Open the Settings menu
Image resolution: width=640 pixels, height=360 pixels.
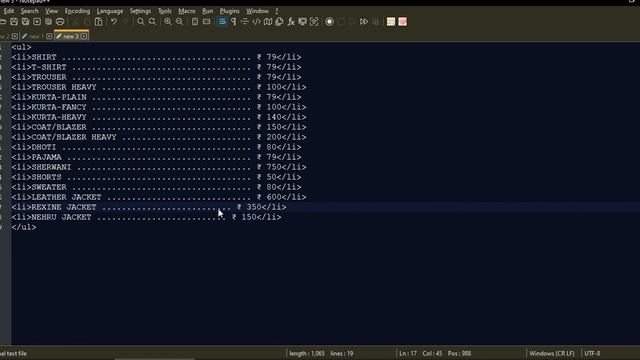click(140, 11)
